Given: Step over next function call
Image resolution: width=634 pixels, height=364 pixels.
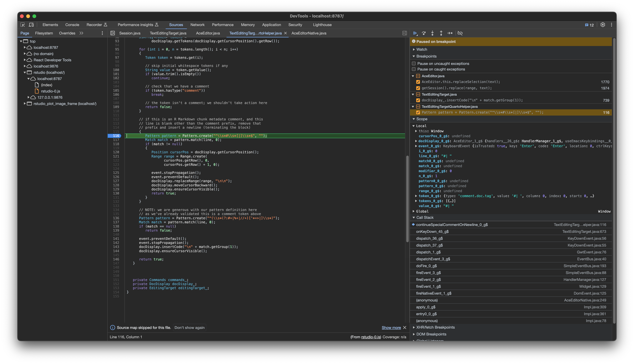Looking at the screenshot, I should (424, 33).
